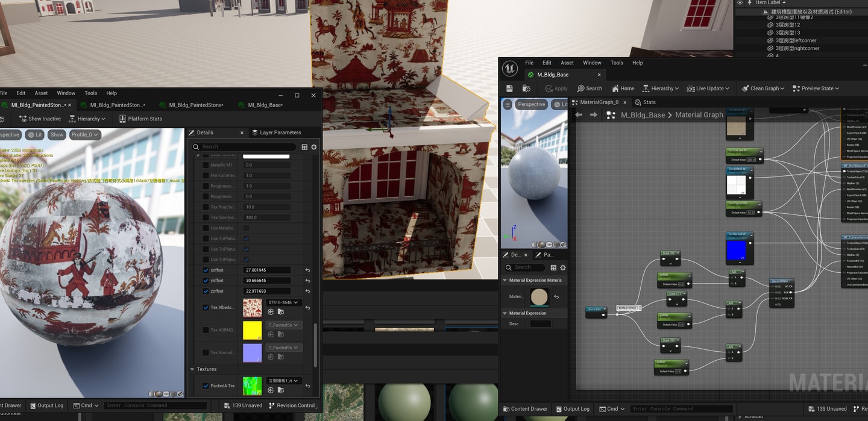Click 139 Unsaved in instance editor status bar
Screen dimensions: 868x421
pos(243,405)
